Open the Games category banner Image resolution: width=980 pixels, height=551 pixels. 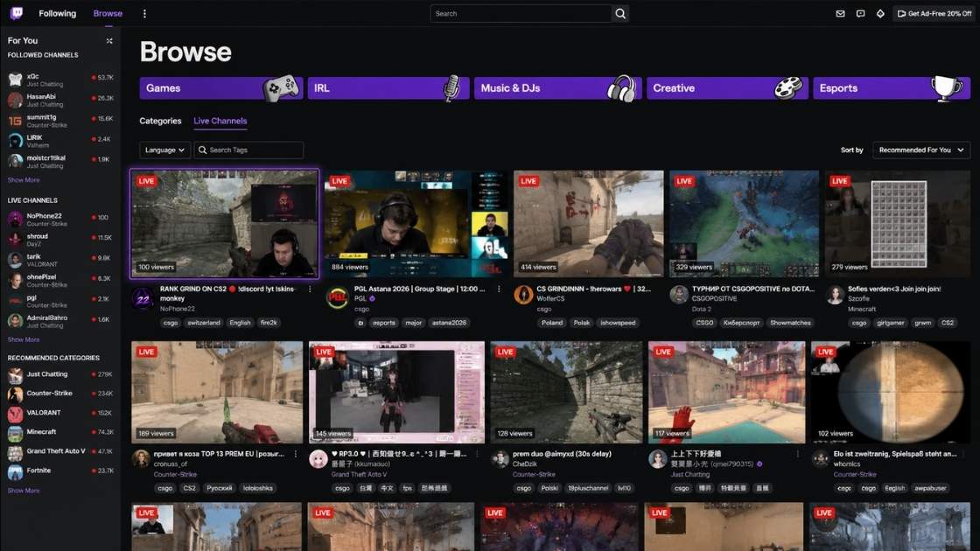point(220,88)
